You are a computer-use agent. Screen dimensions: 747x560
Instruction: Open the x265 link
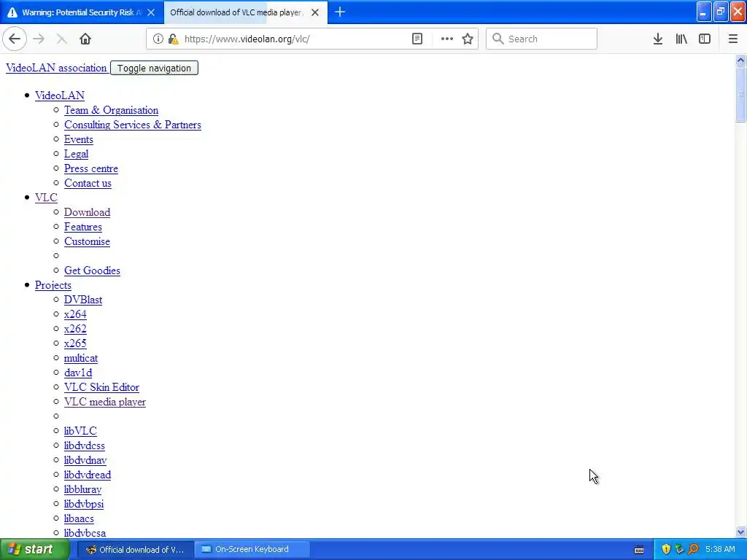[75, 344]
